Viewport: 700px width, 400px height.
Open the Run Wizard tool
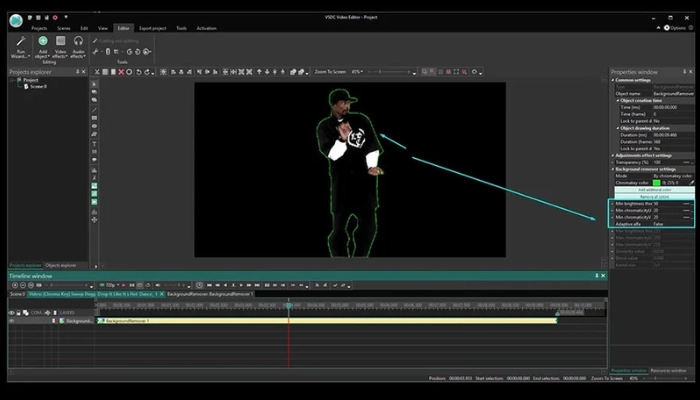click(x=21, y=47)
